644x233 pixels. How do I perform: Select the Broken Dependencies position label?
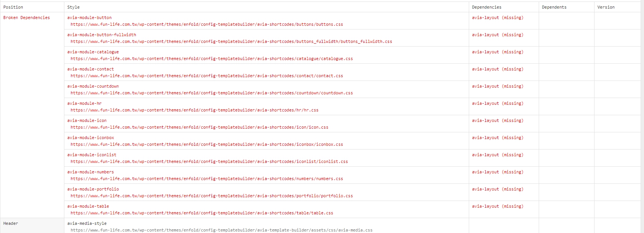[x=26, y=18]
